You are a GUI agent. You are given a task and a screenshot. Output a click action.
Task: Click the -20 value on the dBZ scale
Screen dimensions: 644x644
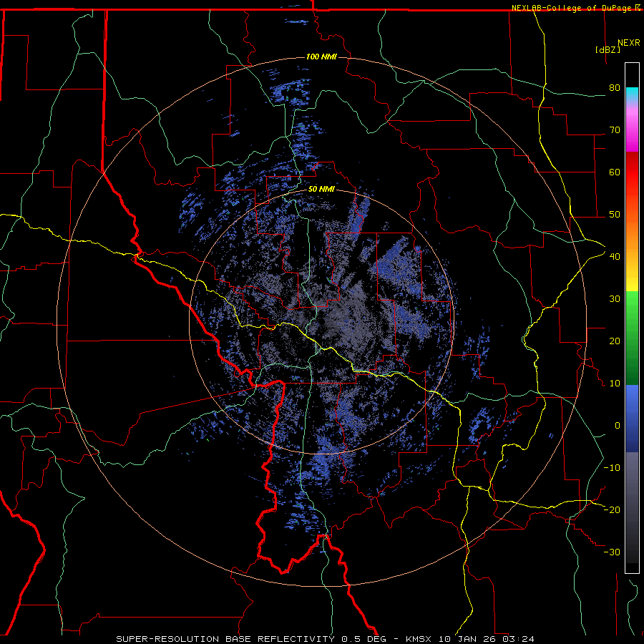(x=612, y=510)
